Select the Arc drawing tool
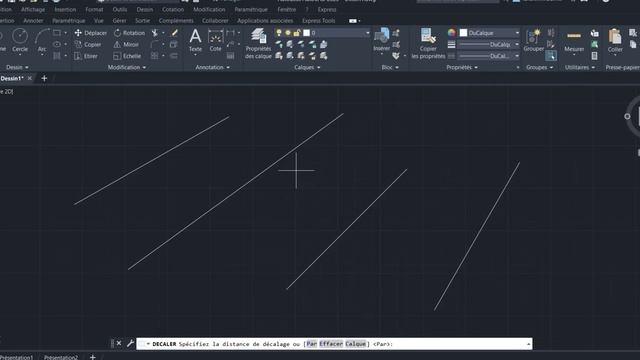640x360 pixels. tap(42, 40)
